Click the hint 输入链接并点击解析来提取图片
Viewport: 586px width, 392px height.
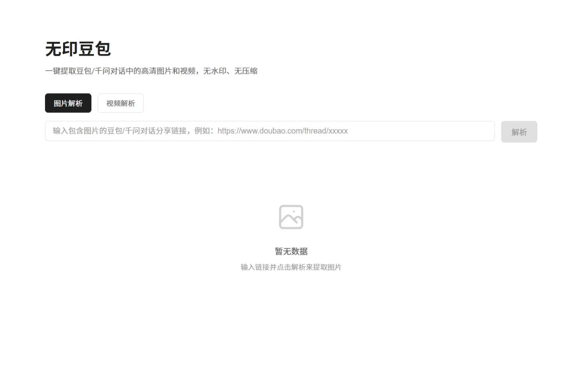tap(291, 267)
